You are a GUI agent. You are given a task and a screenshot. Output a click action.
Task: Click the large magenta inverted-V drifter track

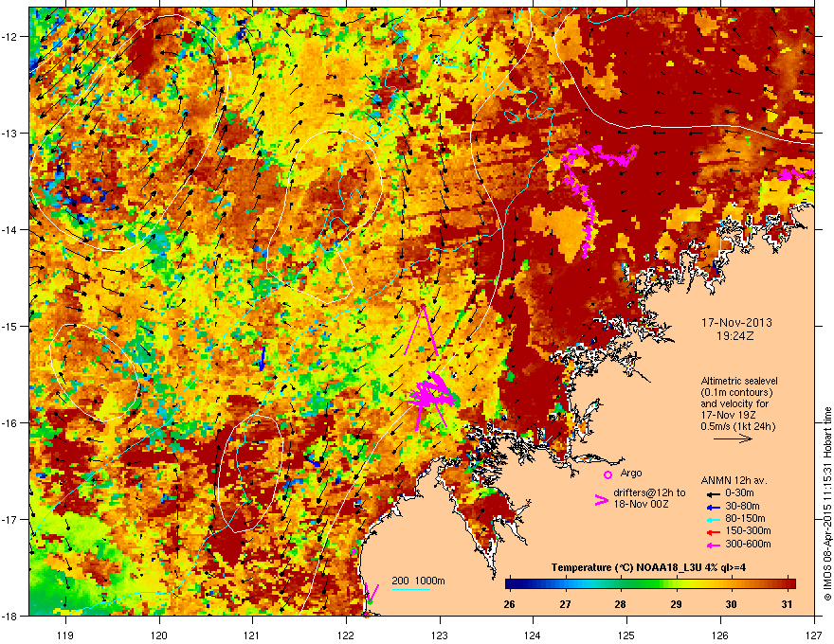422,330
